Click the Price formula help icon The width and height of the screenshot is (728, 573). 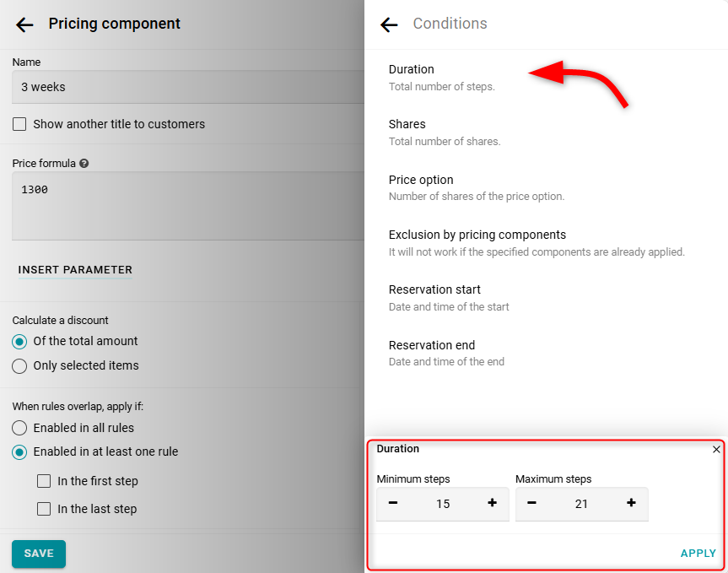tap(84, 164)
